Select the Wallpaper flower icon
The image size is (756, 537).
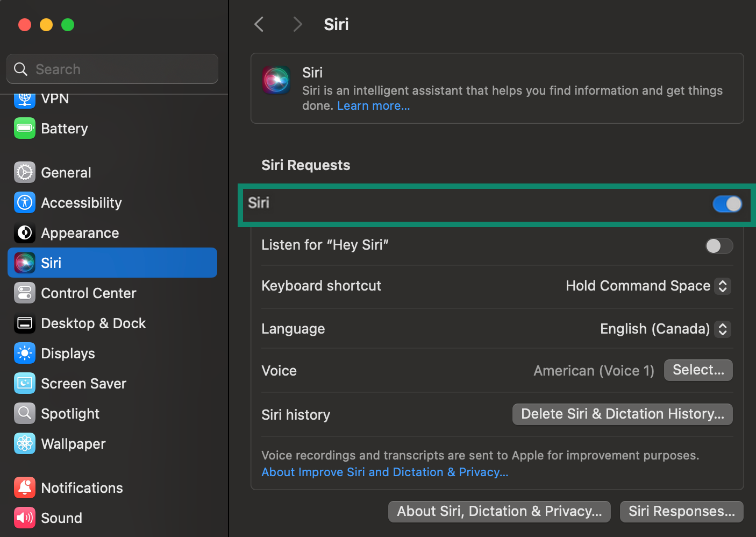(25, 443)
